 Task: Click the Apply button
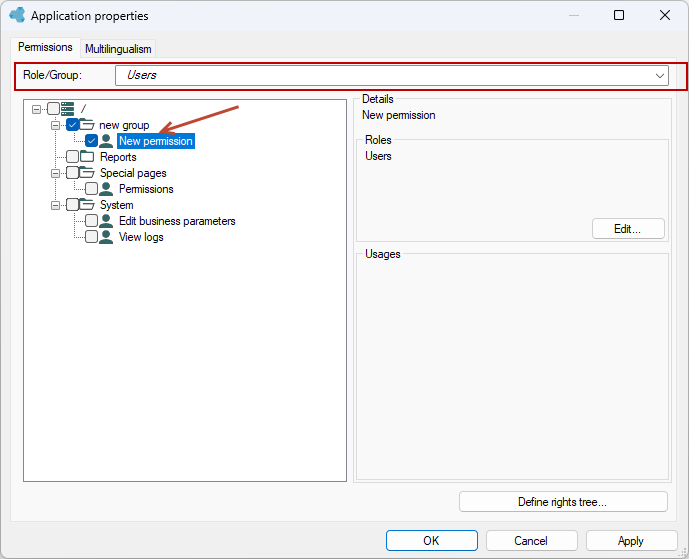631,540
